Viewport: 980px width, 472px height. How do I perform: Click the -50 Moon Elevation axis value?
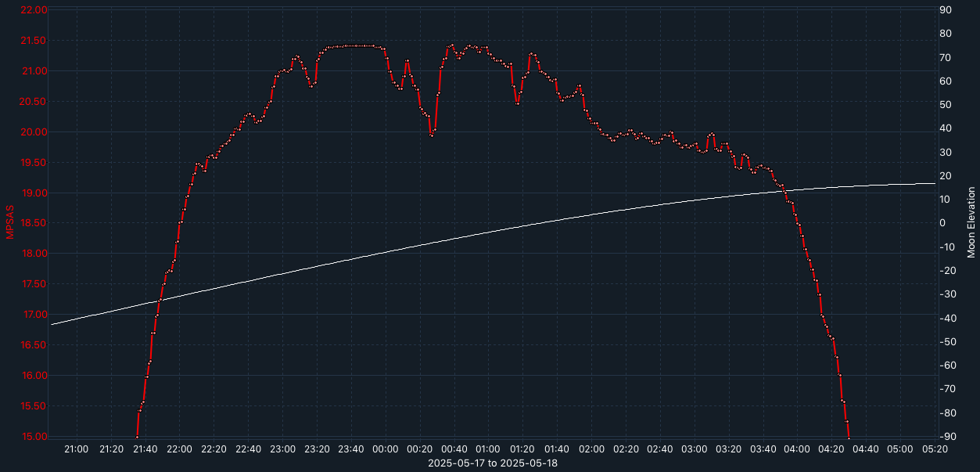click(946, 342)
